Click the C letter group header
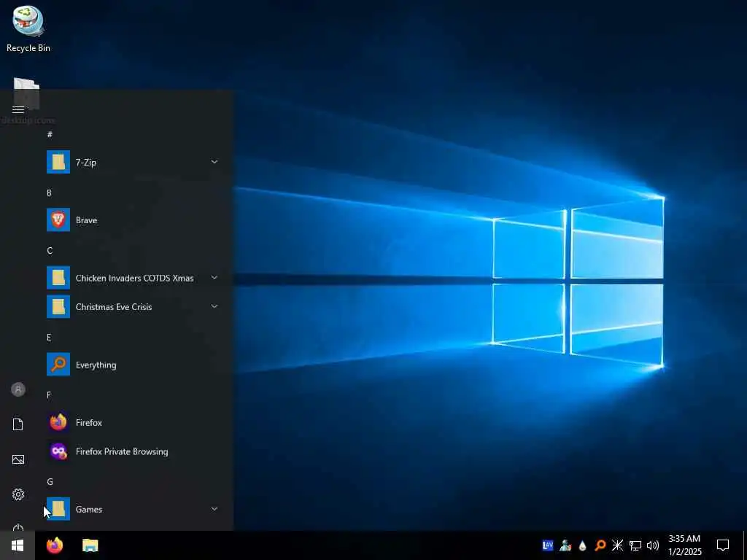The image size is (747, 560). click(x=50, y=251)
